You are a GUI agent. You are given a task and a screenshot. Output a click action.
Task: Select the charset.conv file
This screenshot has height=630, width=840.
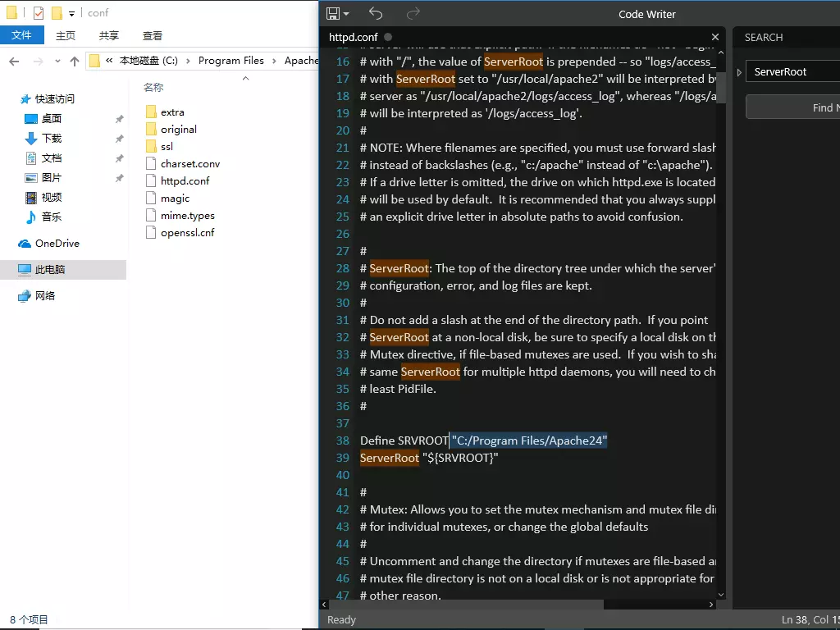click(x=190, y=163)
